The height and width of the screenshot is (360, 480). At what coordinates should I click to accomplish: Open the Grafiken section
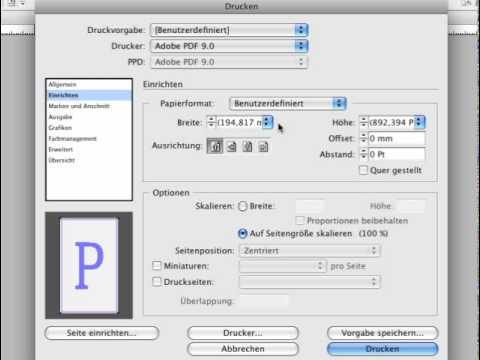coord(89,128)
